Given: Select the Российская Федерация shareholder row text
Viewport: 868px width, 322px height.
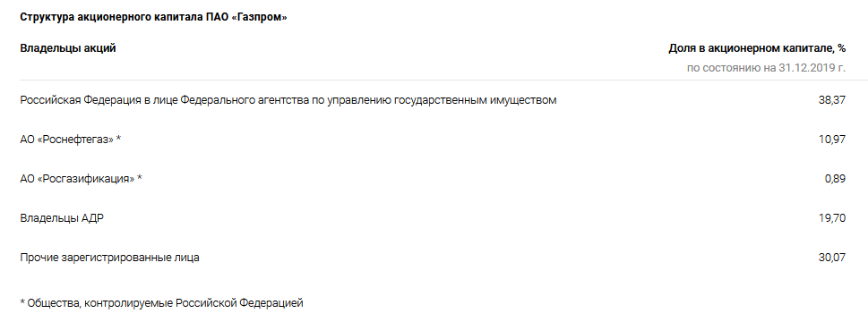Looking at the screenshot, I should coord(288,100).
